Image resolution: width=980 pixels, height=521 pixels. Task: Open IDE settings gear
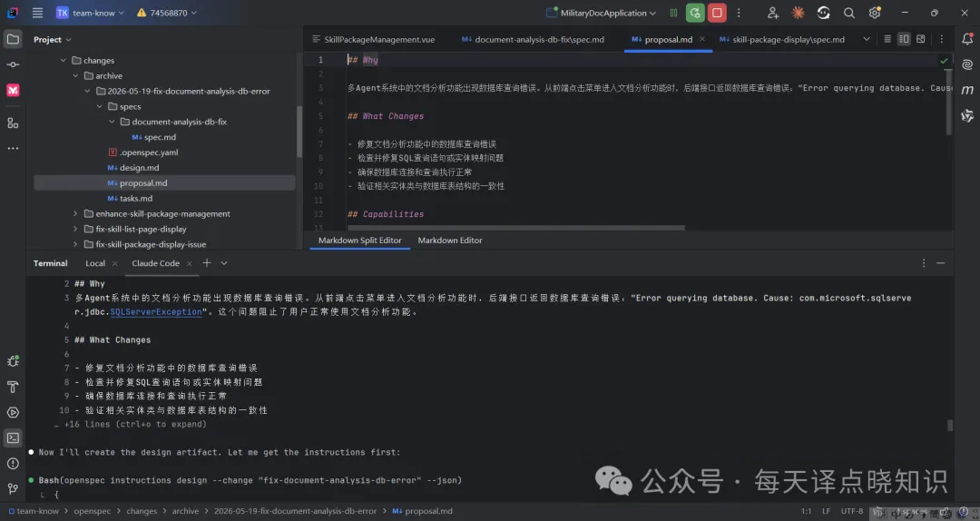tap(875, 13)
